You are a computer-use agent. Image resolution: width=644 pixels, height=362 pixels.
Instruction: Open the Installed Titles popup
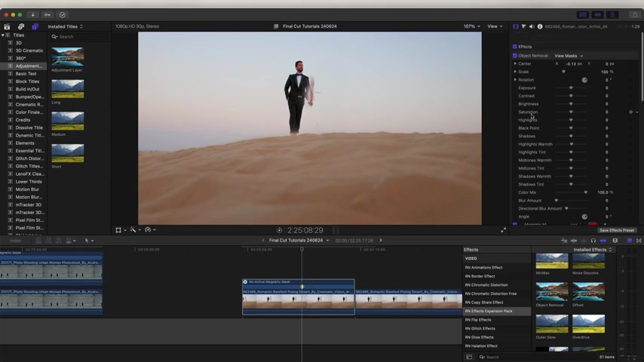tap(66, 26)
